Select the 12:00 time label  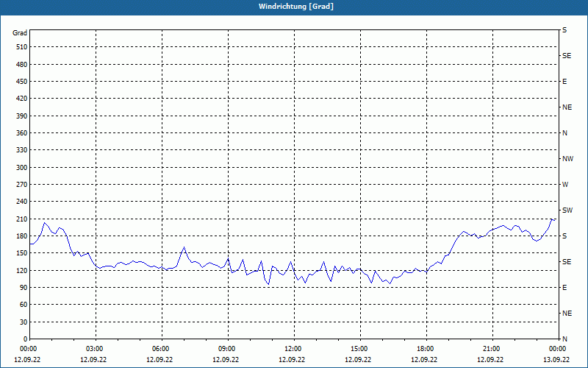point(295,348)
